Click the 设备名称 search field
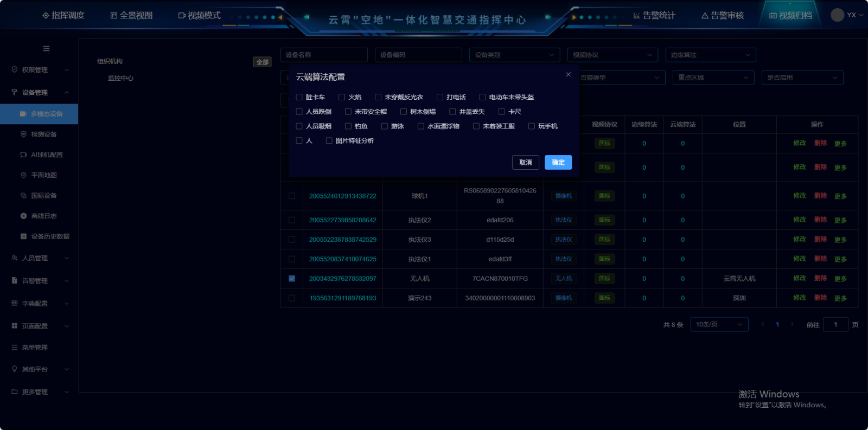 tap(324, 55)
